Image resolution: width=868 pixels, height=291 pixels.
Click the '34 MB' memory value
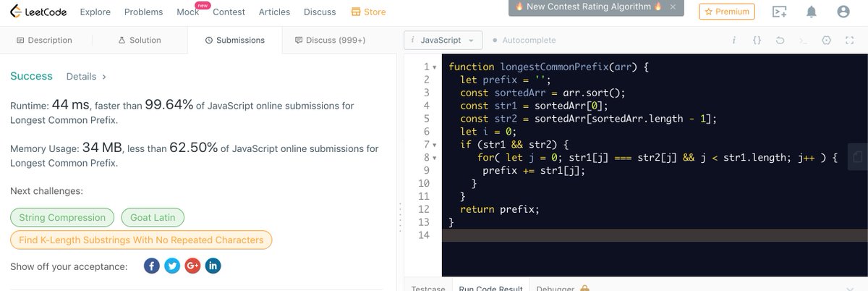(102, 148)
